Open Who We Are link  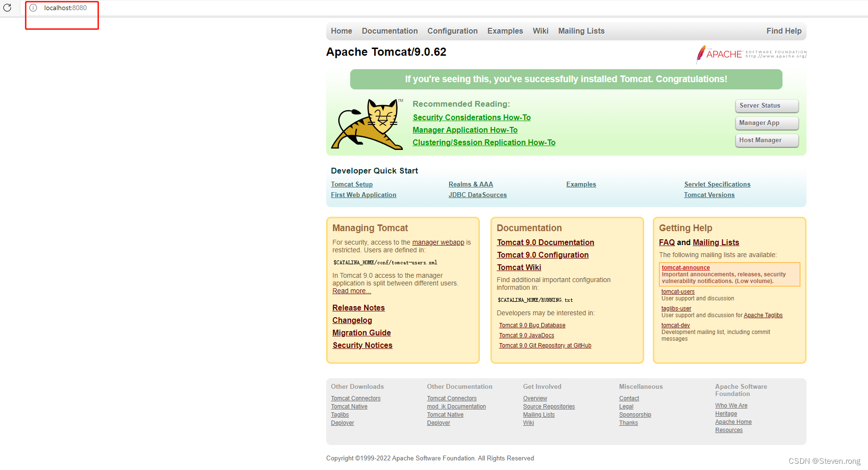click(x=731, y=406)
